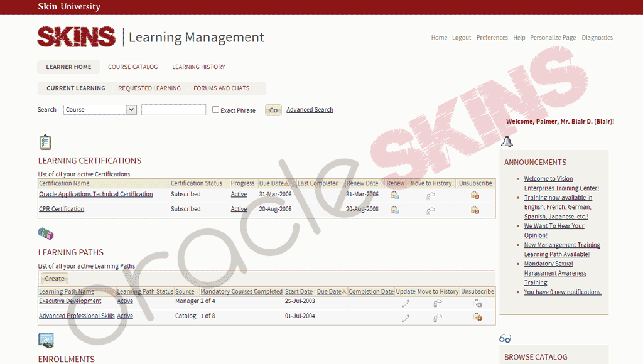Open Oracle Applications Technical Certification link
Screen dimensions: 643x364
96,194
